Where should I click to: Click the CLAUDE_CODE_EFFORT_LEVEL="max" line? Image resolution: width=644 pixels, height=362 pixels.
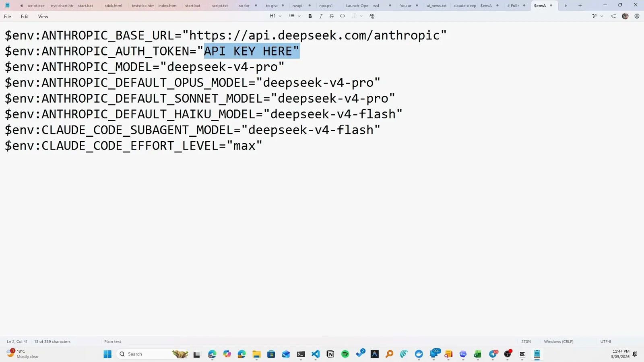pyautogui.click(x=133, y=146)
